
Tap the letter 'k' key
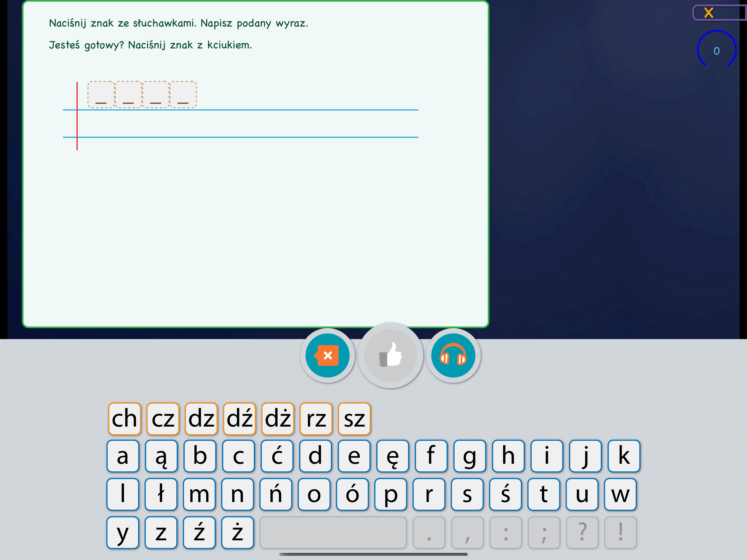coord(624,456)
